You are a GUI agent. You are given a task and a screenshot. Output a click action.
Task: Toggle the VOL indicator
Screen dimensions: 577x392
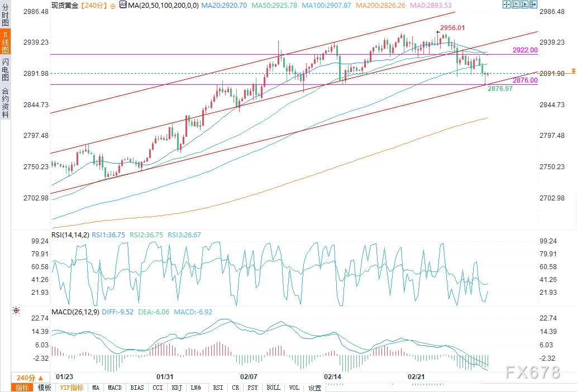click(x=293, y=388)
